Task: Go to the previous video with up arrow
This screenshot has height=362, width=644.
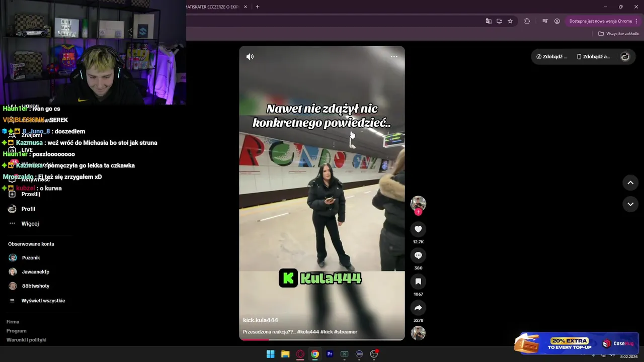Action: (x=630, y=183)
